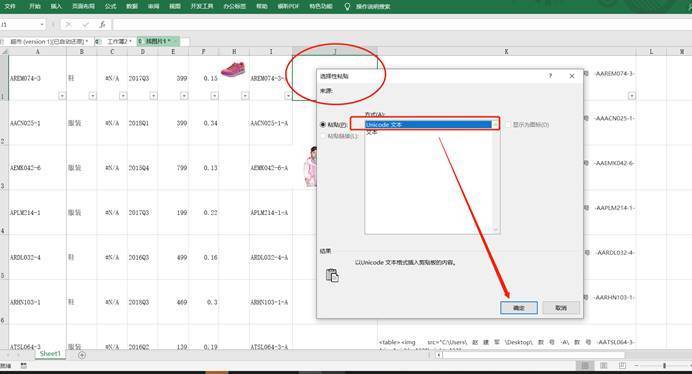
Task: Switch to Page Break Preview in status bar
Action: pos(622,366)
